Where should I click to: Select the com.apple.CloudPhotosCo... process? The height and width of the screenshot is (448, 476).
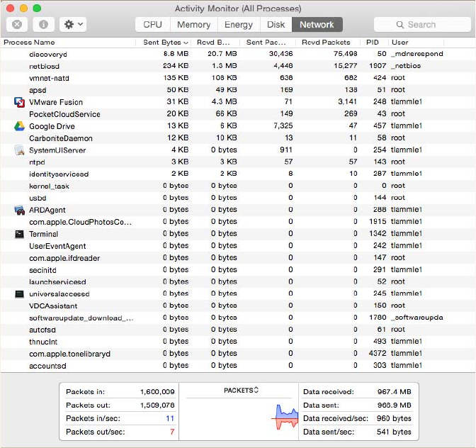click(238, 222)
